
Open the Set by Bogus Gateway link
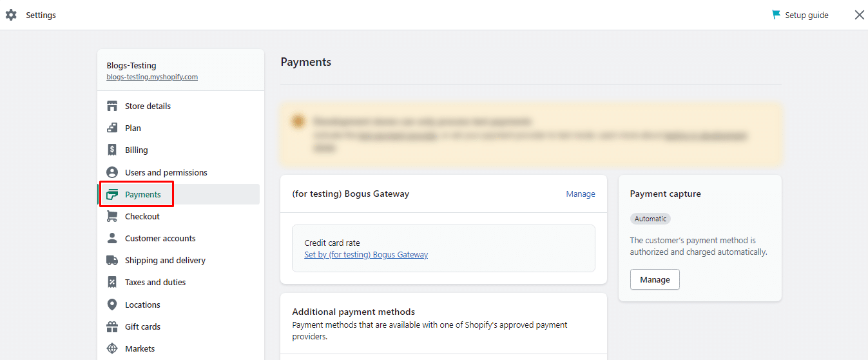(366, 254)
